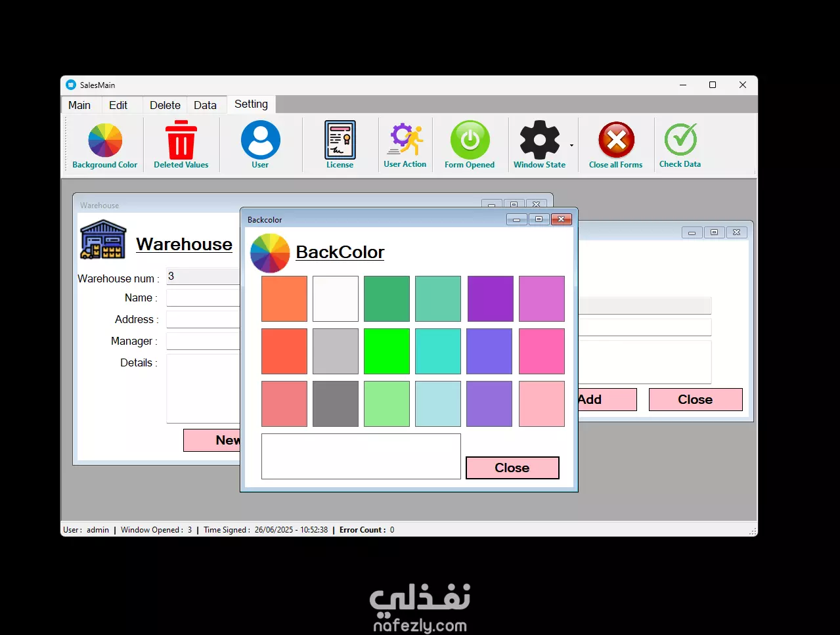Open Deleted Values trash icon
This screenshot has height=635, width=840.
[181, 145]
